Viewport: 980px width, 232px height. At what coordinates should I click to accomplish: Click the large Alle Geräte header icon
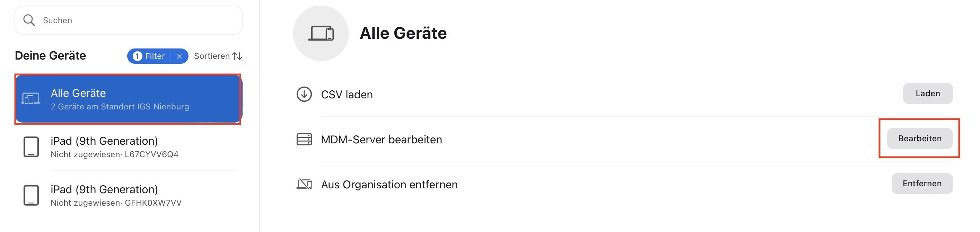[321, 34]
